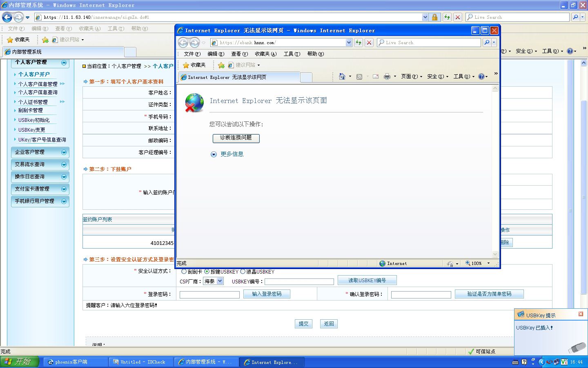The image size is (588, 368).
Task: Click the printer icon in popup toolbar
Action: (x=387, y=76)
